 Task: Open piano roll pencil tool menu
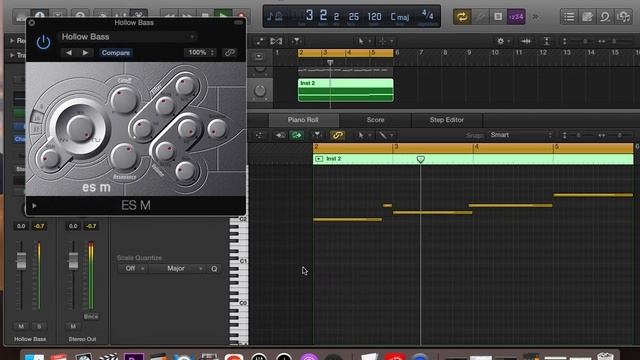click(385, 135)
